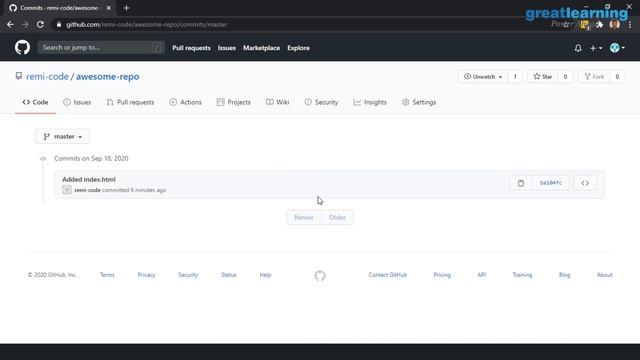Go forward with the browser forward arrow
Screen dimensions: 640x360
[25, 24]
